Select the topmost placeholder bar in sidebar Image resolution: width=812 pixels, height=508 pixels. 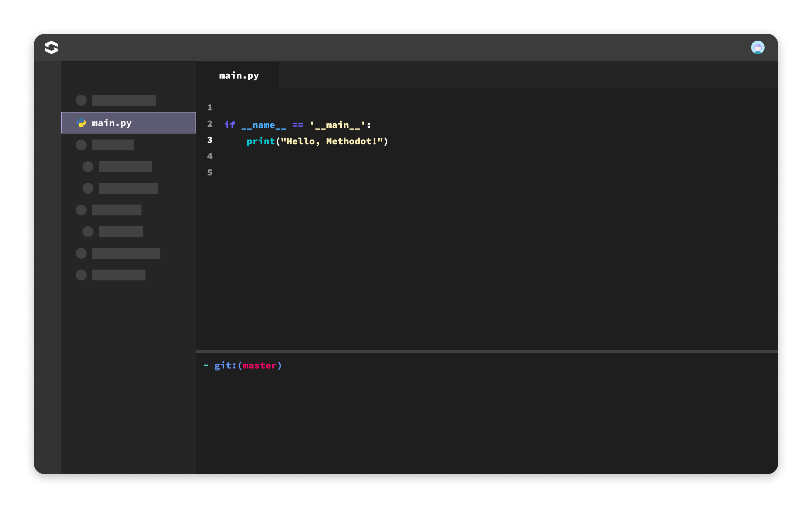(124, 100)
